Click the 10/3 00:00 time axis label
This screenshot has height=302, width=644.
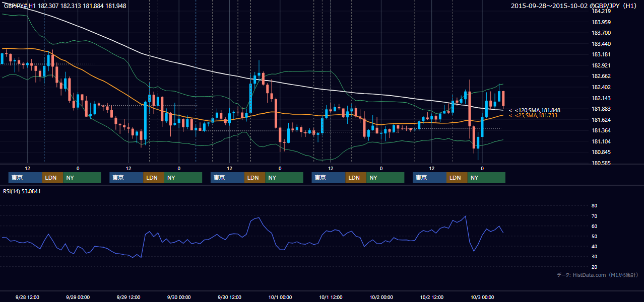482,297
